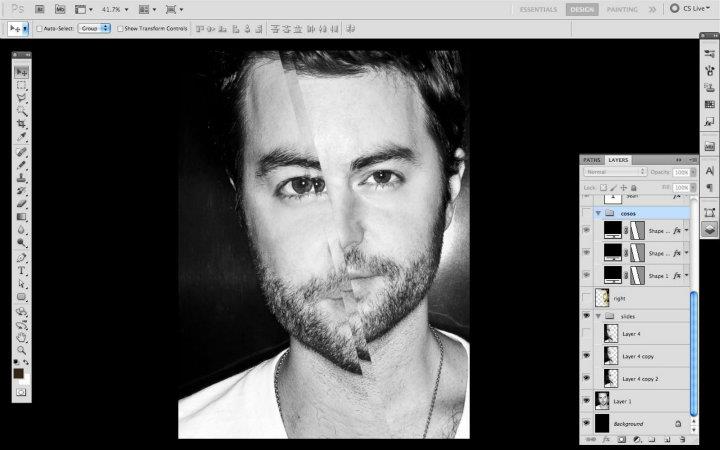Show more workspaces chevron
Image resolution: width=720 pixels, height=450 pixels.
pyautogui.click(x=652, y=9)
